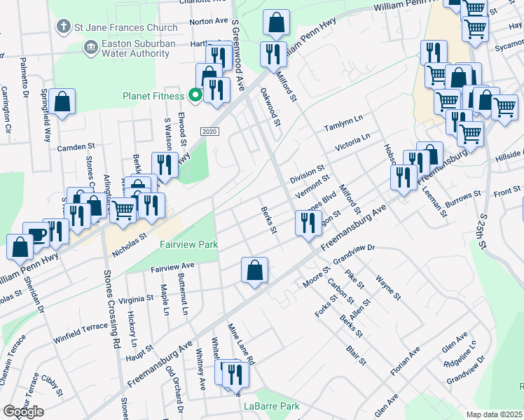524x420 pixels.
Task: Open the shopping bag marker below Berks St
Action: [254, 272]
